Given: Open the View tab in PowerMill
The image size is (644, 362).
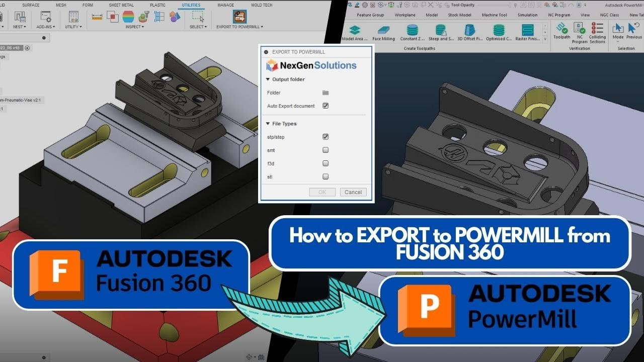Looking at the screenshot, I should pyautogui.click(x=585, y=15).
